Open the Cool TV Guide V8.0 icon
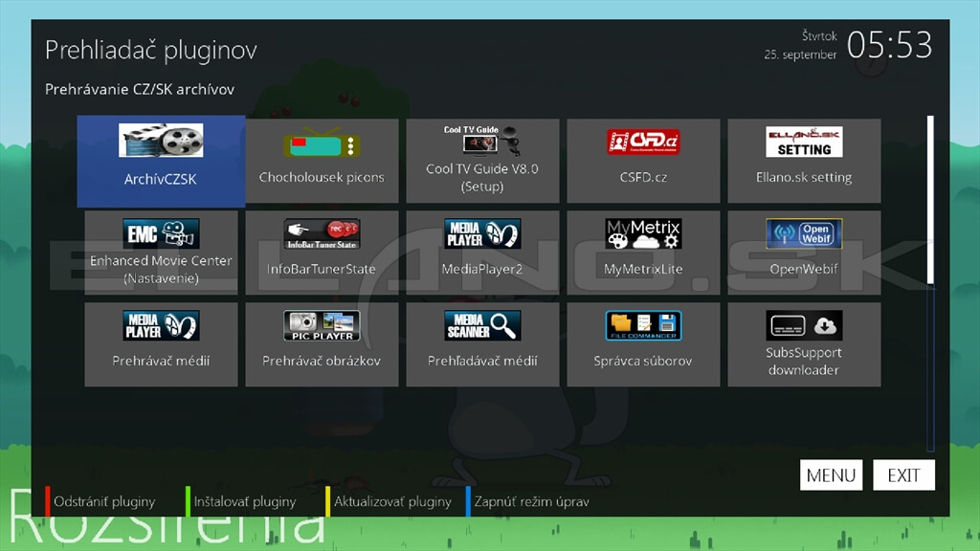980x551 pixels. click(x=482, y=142)
